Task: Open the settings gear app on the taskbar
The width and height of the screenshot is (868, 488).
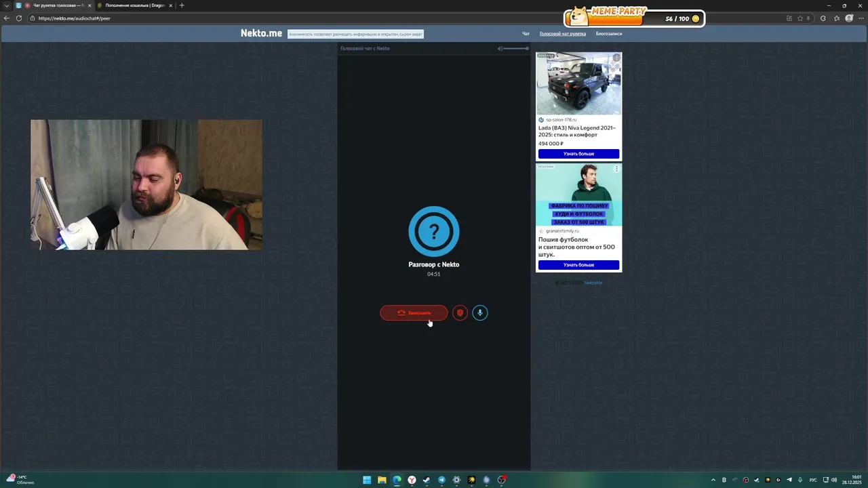Action: [x=456, y=480]
